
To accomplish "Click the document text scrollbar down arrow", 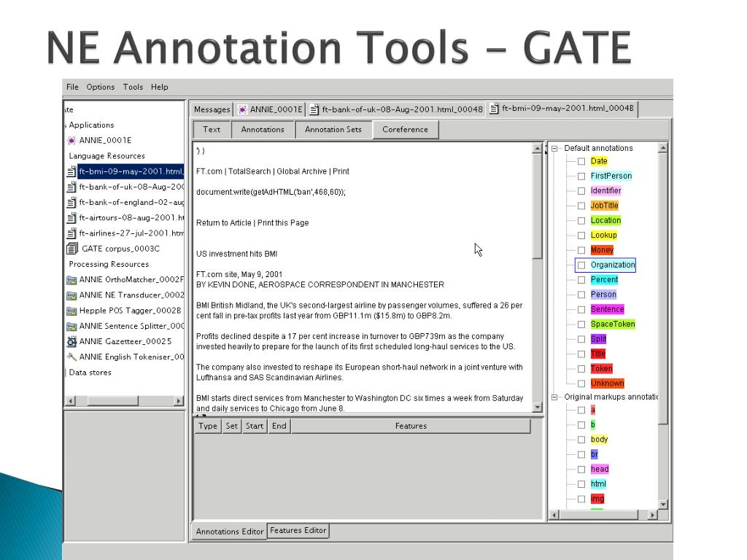I will [538, 407].
